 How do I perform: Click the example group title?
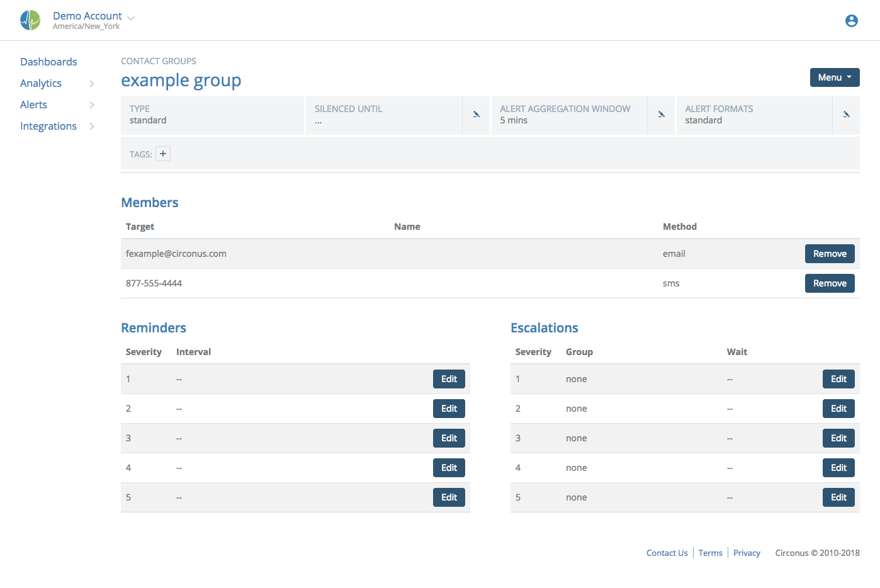tap(181, 80)
